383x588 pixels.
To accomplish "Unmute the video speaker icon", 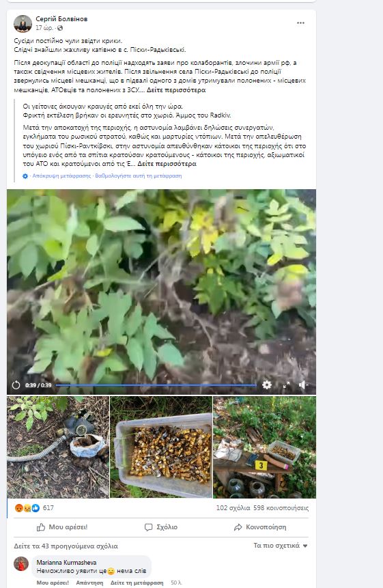I will [x=303, y=384].
